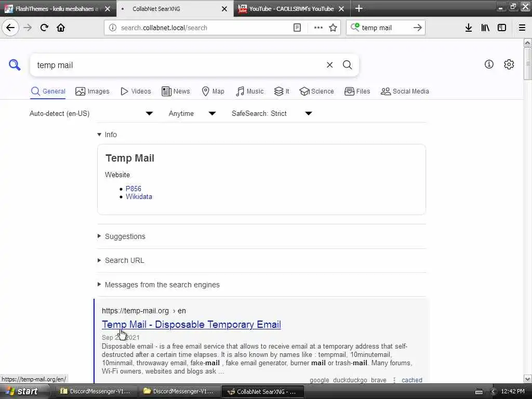Open the result options three-dot icon

pos(394,380)
